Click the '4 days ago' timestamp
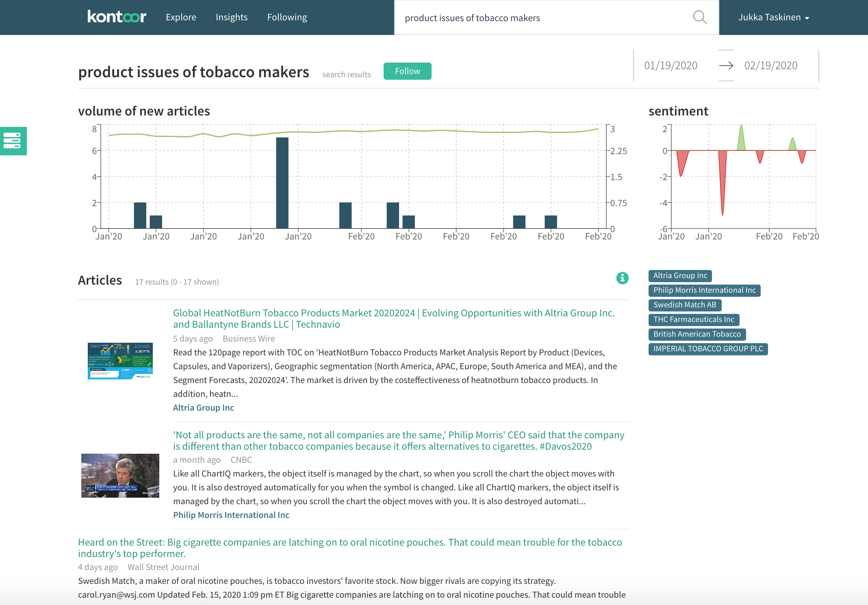The image size is (868, 605). pos(98,567)
